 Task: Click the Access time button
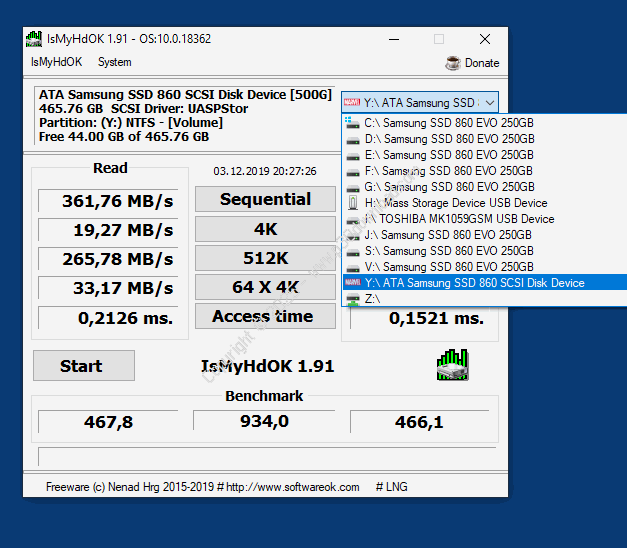263,317
